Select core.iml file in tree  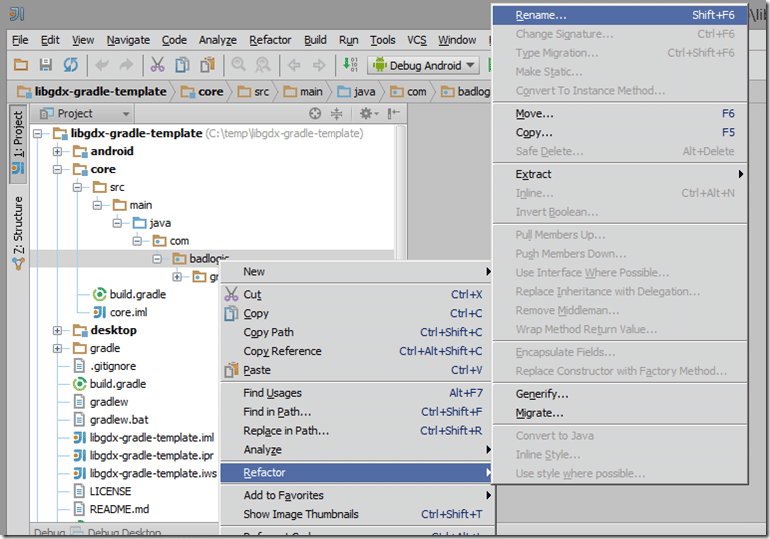(x=120, y=313)
